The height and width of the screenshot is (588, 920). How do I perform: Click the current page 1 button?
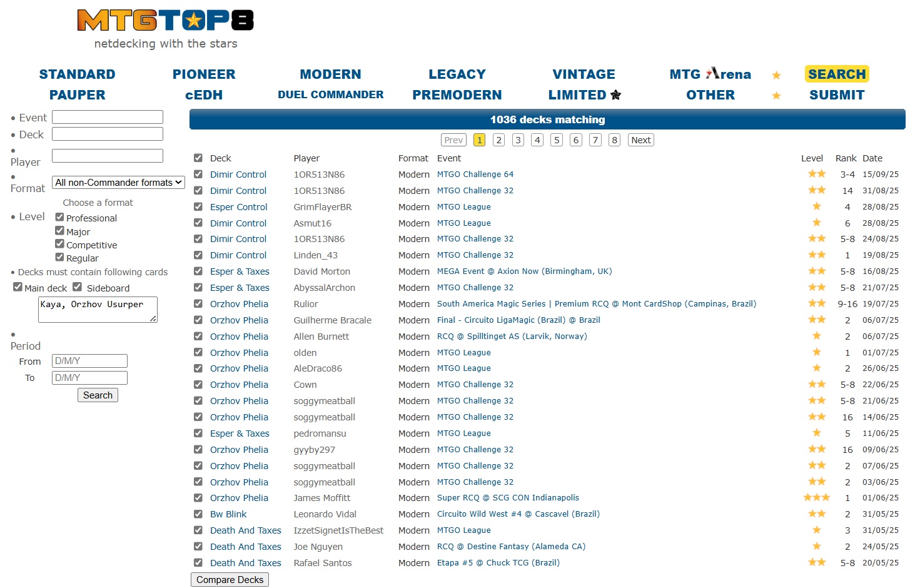(479, 140)
